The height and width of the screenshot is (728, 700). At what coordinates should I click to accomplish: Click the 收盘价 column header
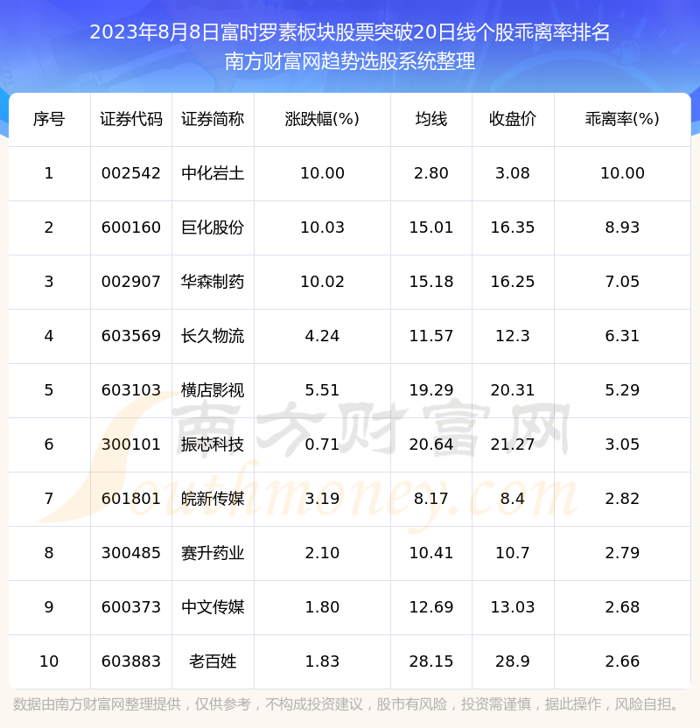click(x=513, y=119)
